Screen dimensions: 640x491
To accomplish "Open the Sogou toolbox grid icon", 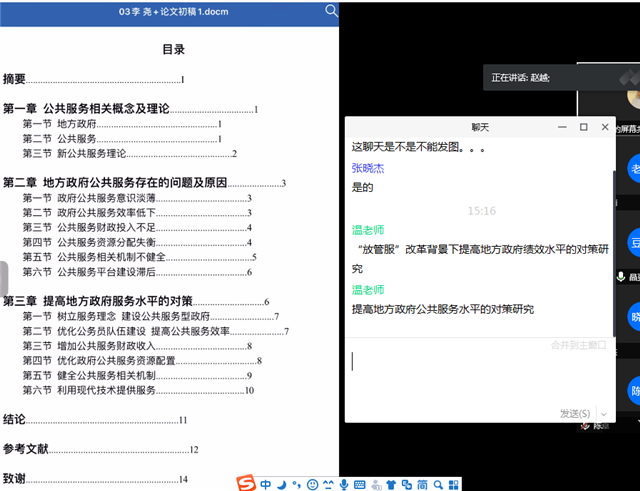I will coord(453,484).
